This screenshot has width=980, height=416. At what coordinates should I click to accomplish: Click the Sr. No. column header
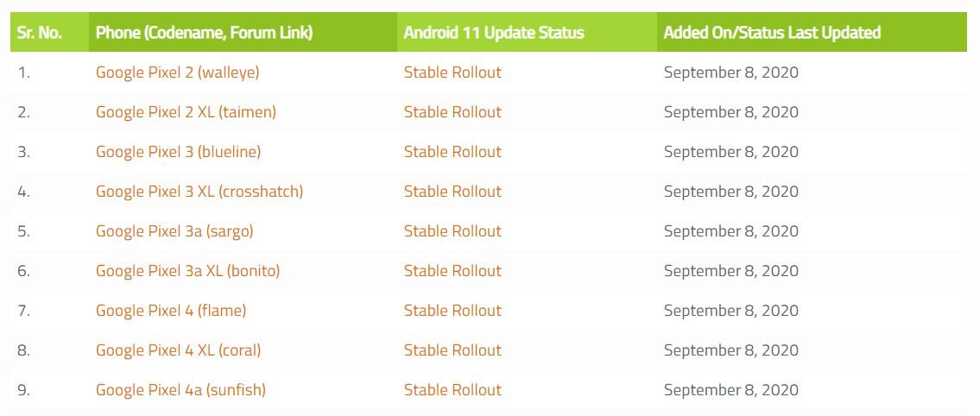(37, 33)
